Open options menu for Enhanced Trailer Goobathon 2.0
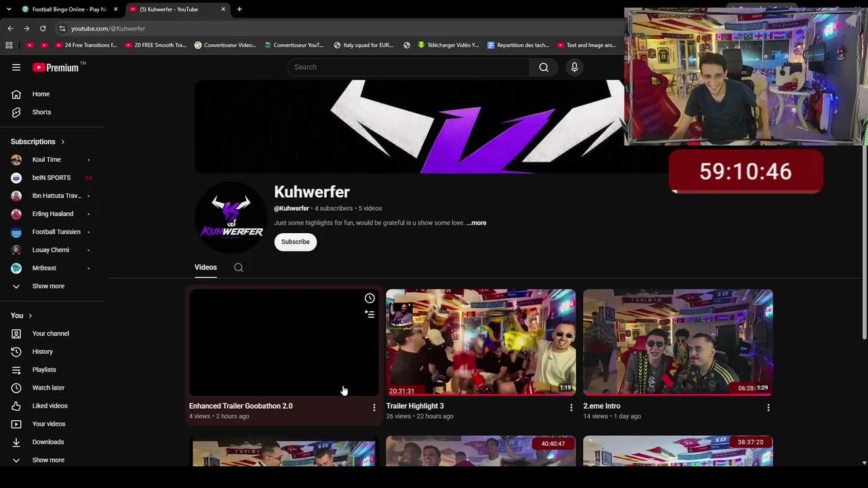Image resolution: width=868 pixels, height=488 pixels. [x=374, y=407]
